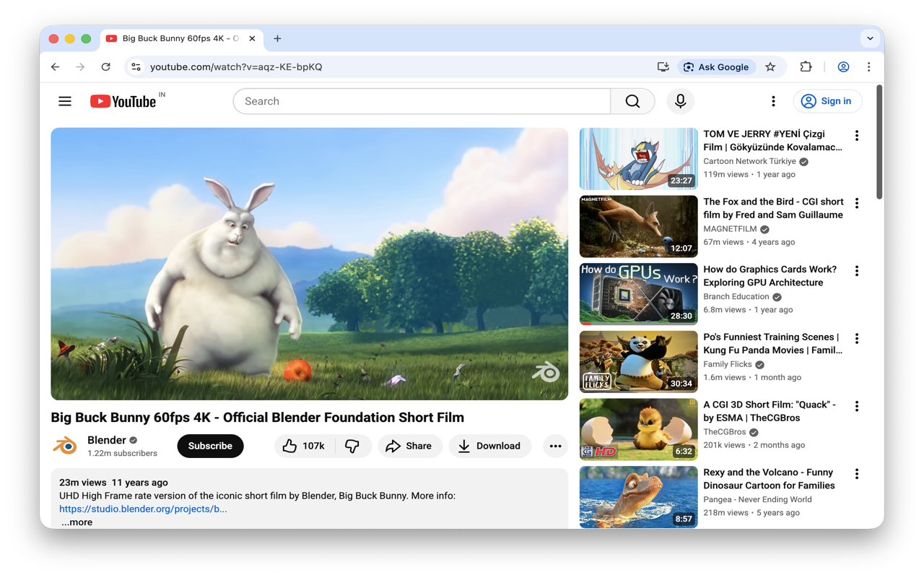Click the address bar URL

pos(236,66)
